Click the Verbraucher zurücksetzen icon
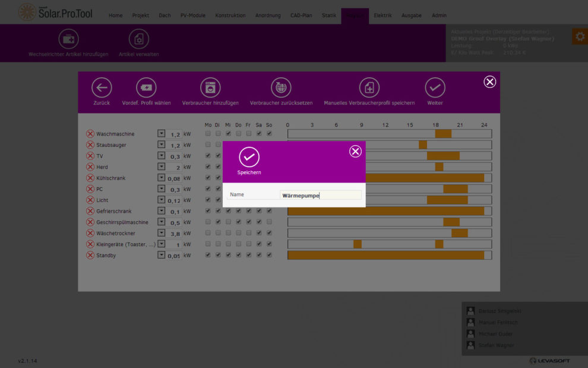The image size is (588, 368). coord(281,88)
